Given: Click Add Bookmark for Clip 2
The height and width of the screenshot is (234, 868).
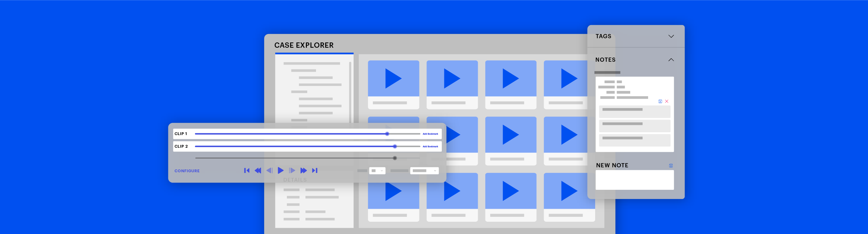Looking at the screenshot, I should coord(430,147).
